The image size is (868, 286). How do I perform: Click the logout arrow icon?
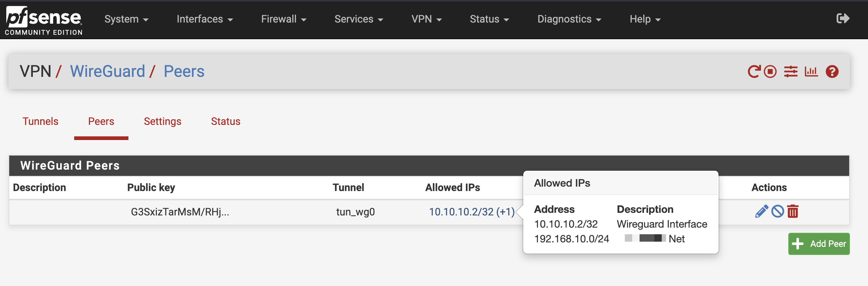click(x=843, y=18)
